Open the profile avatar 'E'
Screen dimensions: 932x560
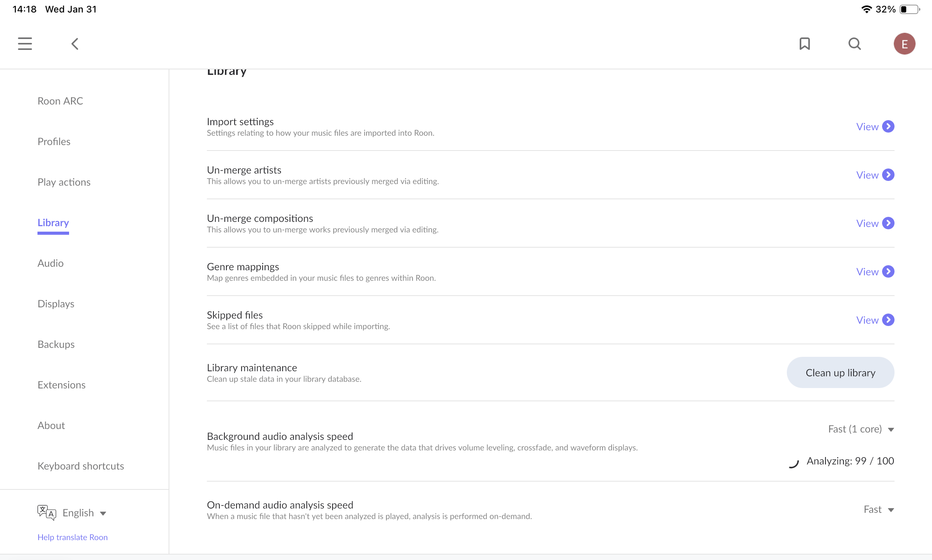pos(904,44)
